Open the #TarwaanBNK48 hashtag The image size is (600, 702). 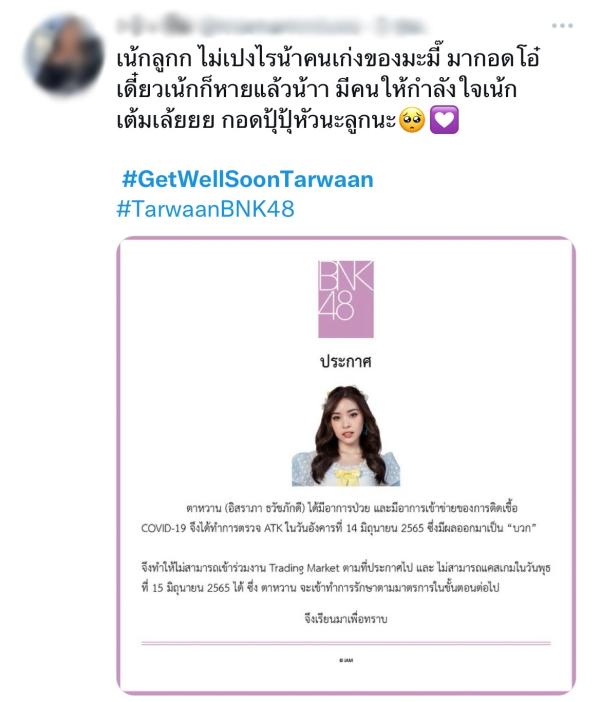pos(206,209)
